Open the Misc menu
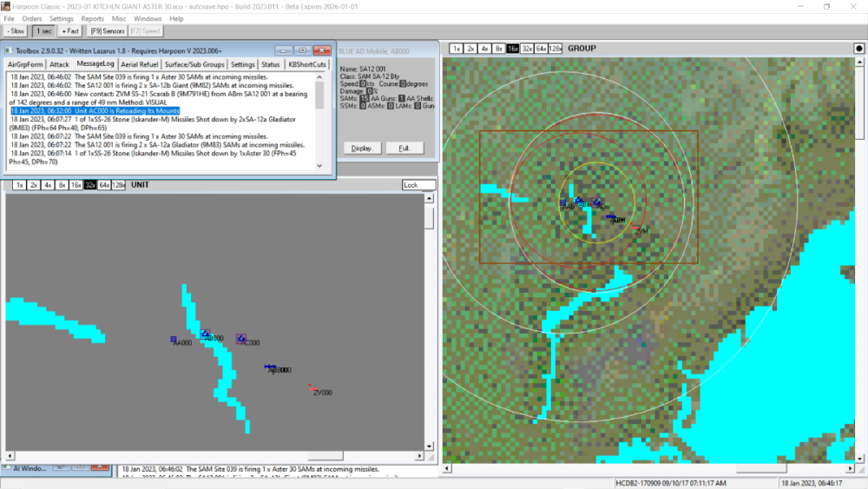The width and height of the screenshot is (868, 489). click(x=118, y=19)
